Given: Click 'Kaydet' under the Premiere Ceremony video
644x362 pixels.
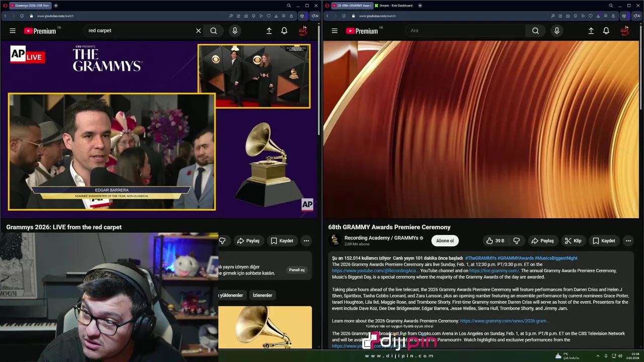Looking at the screenshot, I should tap(604, 241).
